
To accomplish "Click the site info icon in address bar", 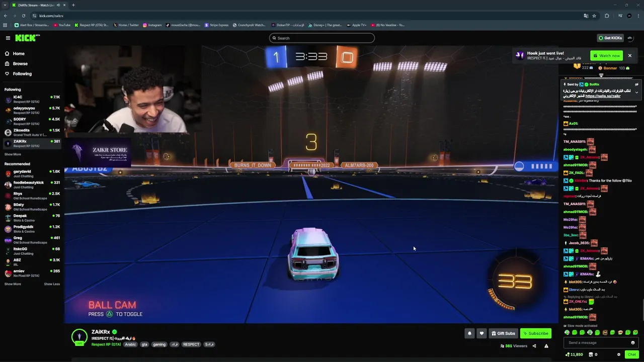I will coord(33,16).
